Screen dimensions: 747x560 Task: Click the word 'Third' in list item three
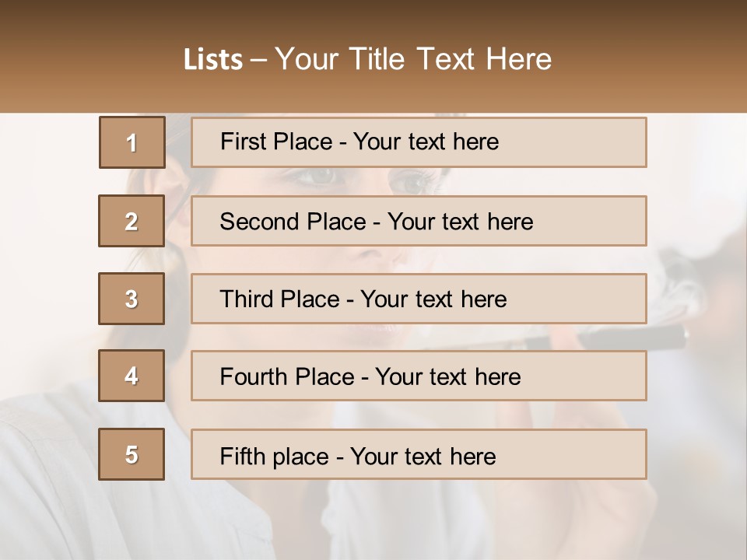coord(247,299)
